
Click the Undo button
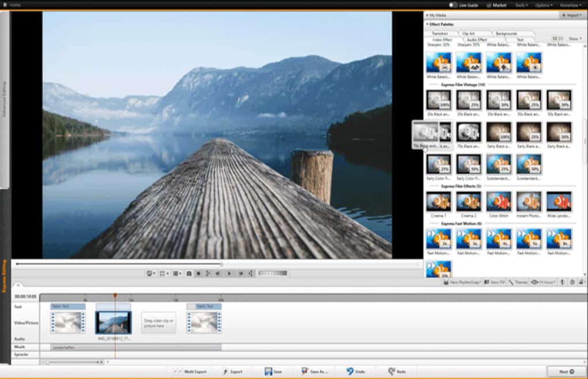click(x=356, y=372)
